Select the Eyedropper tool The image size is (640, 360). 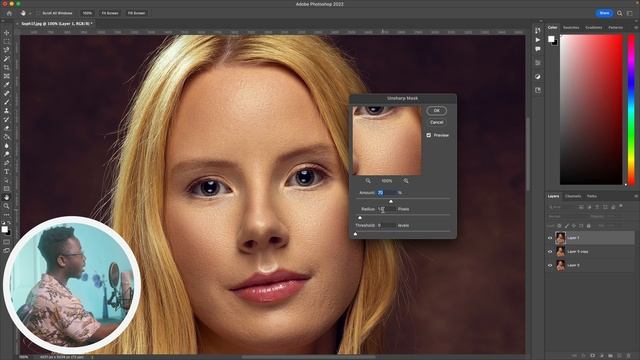click(x=7, y=84)
